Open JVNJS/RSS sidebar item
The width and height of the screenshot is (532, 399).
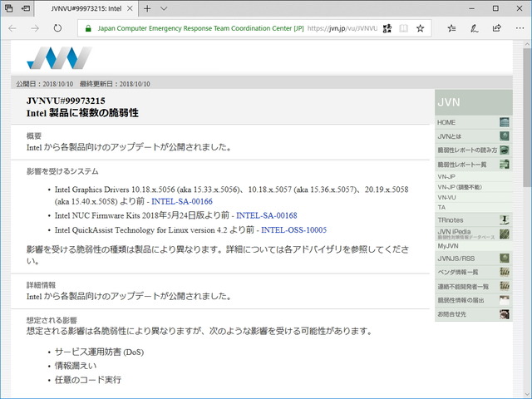point(473,259)
